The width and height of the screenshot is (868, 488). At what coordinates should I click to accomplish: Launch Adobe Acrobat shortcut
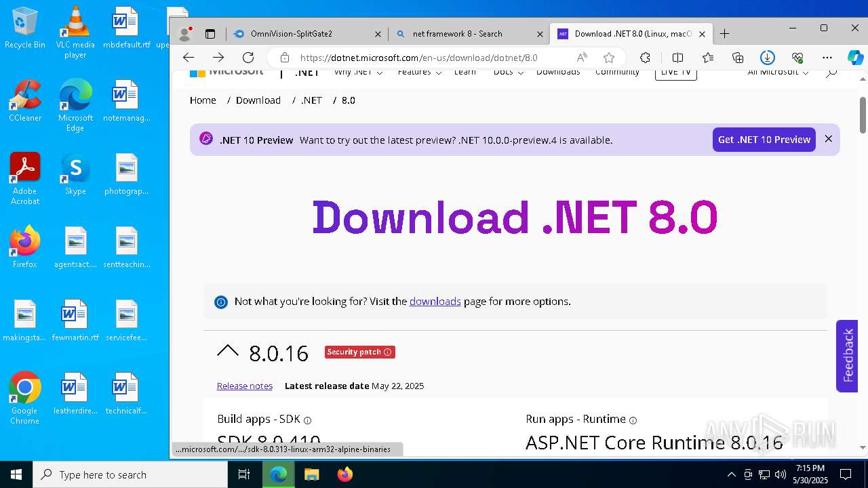[25, 179]
